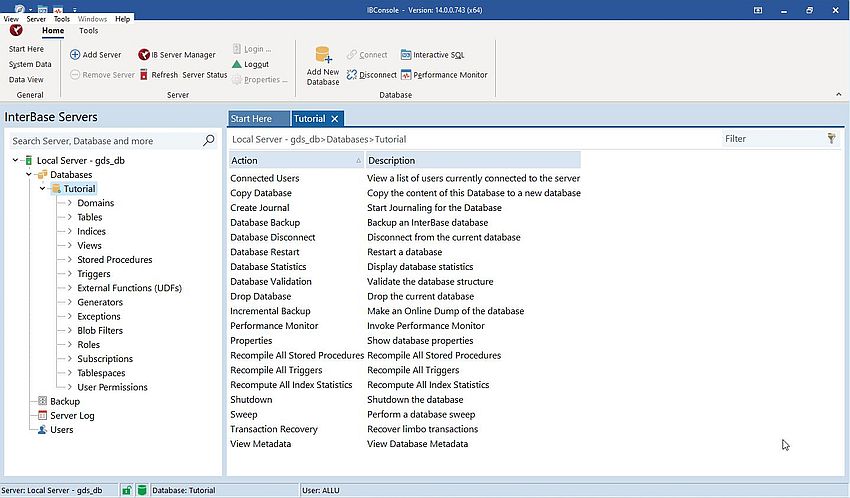Launch the Performance Monitor tool
This screenshot has height=498, width=850.
(444, 75)
